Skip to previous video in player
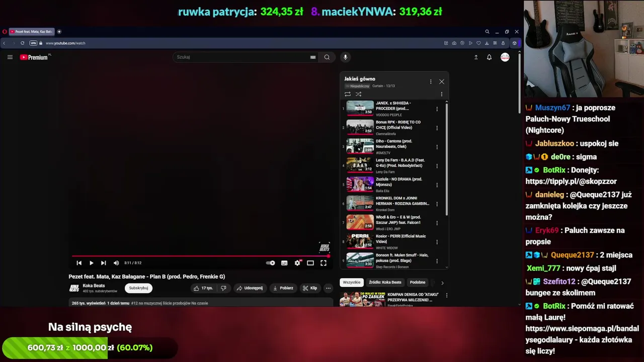The width and height of the screenshot is (644, 362). 79,263
